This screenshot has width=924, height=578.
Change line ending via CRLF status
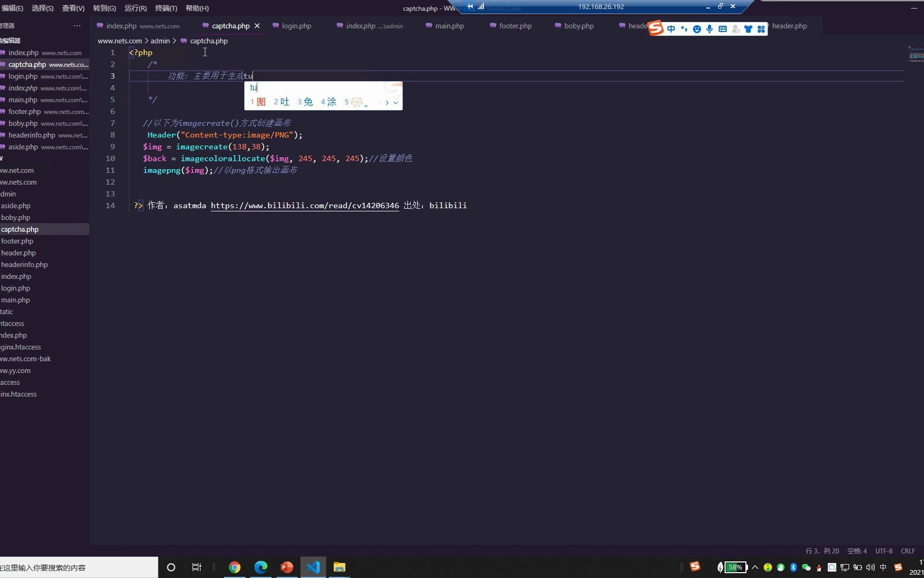point(908,551)
